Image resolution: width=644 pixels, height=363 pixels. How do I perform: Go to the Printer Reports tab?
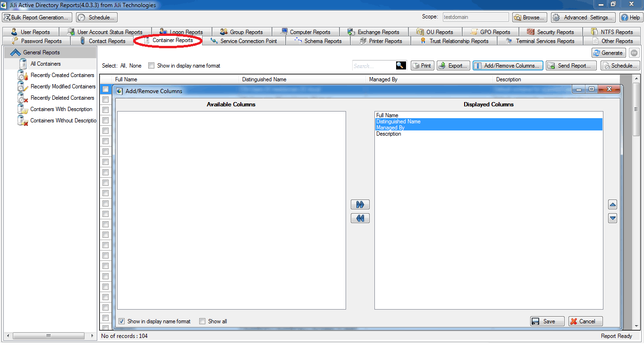381,41
